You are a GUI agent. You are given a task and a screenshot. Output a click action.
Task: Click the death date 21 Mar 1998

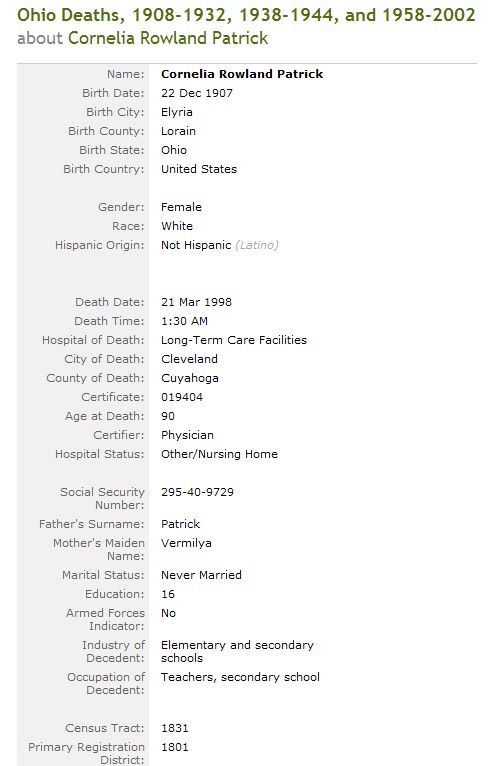[196, 302]
